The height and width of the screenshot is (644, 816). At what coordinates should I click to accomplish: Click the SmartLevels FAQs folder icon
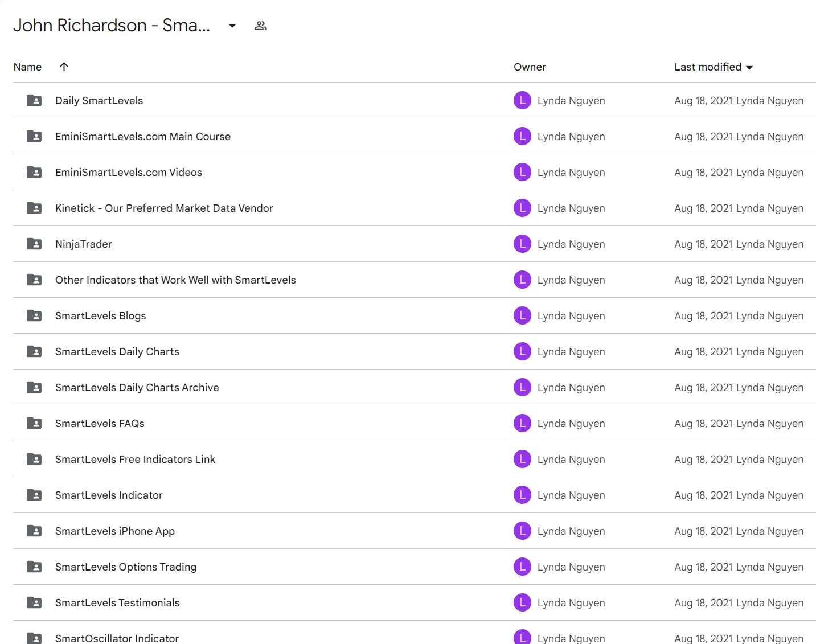[34, 423]
